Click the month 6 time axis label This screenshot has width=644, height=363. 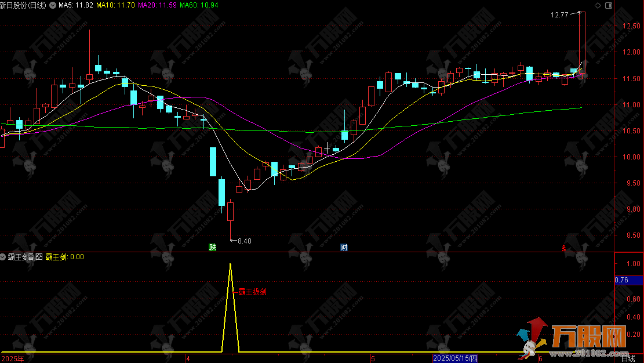(540, 358)
